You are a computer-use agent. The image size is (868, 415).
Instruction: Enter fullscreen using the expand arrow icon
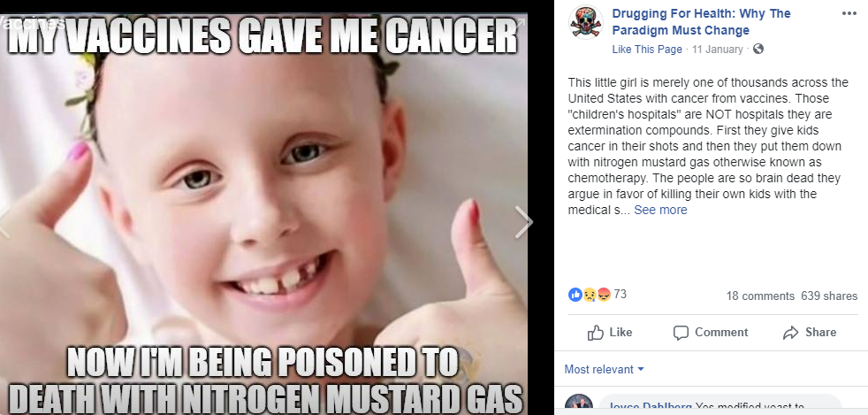click(x=521, y=23)
